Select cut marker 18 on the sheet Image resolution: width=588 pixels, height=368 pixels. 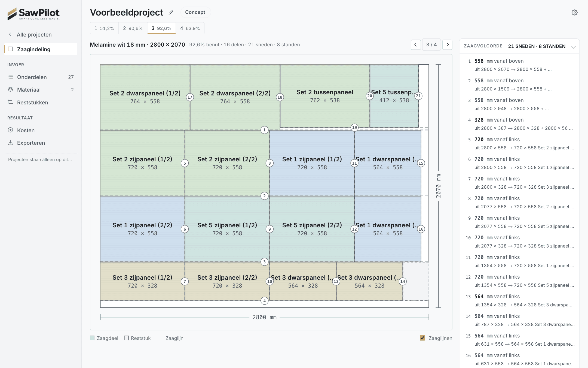click(x=280, y=97)
